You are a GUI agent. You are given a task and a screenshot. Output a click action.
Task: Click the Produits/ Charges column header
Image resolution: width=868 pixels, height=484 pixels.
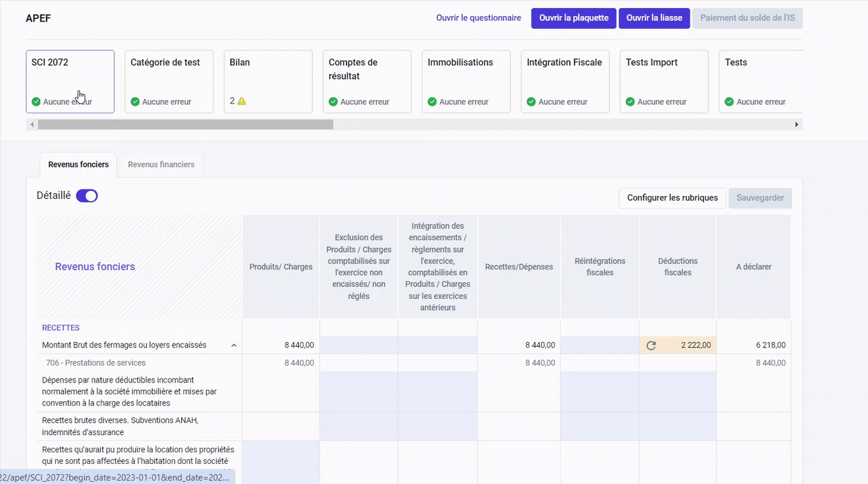[x=281, y=267]
